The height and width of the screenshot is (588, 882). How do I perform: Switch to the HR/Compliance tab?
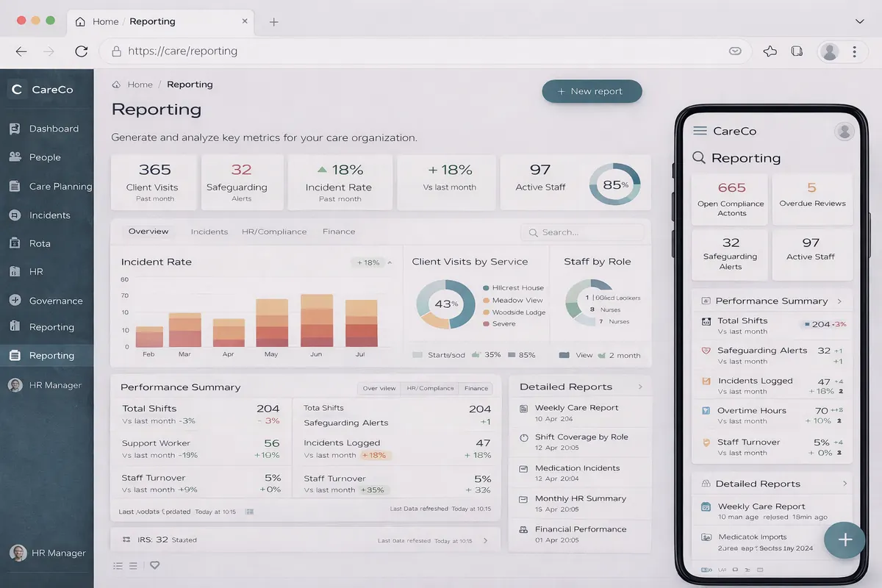[x=274, y=231]
